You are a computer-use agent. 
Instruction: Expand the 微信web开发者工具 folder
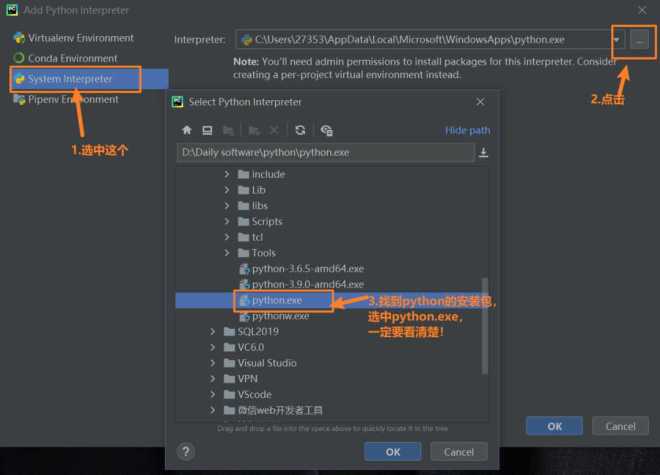click(x=213, y=410)
